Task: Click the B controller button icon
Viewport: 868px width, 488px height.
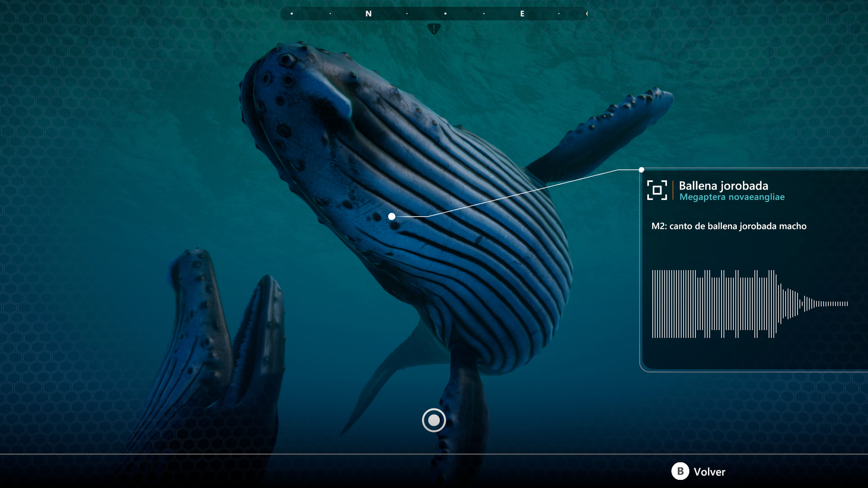Action: [680, 471]
